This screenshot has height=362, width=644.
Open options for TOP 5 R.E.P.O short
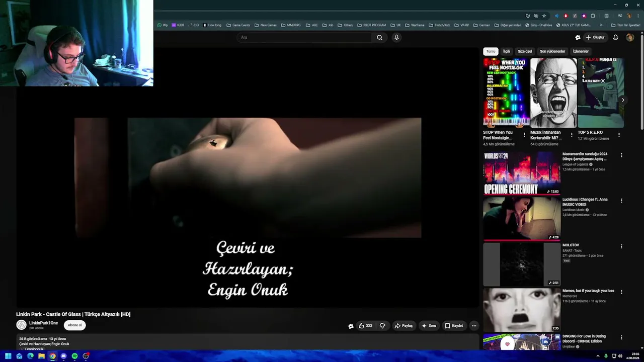pyautogui.click(x=619, y=135)
